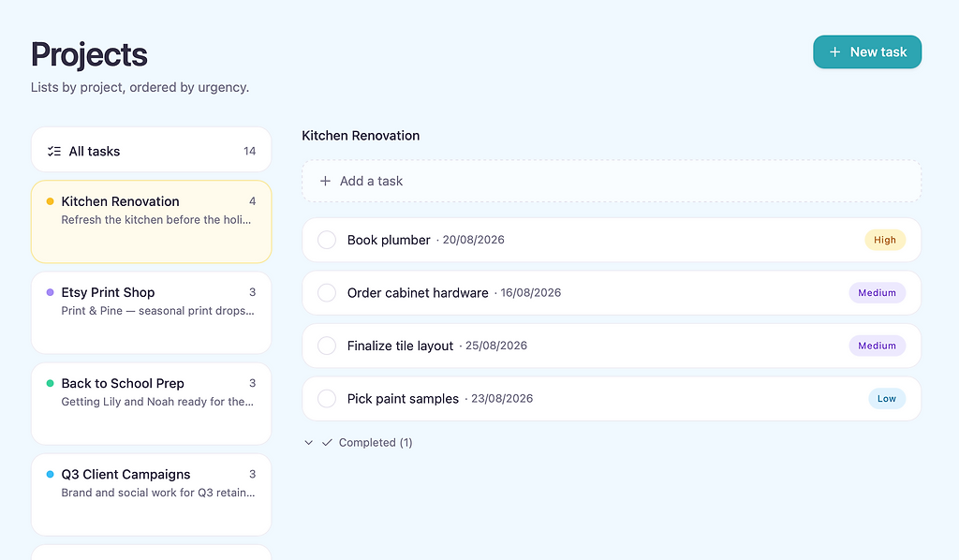Click the Completed (1) label

click(376, 443)
